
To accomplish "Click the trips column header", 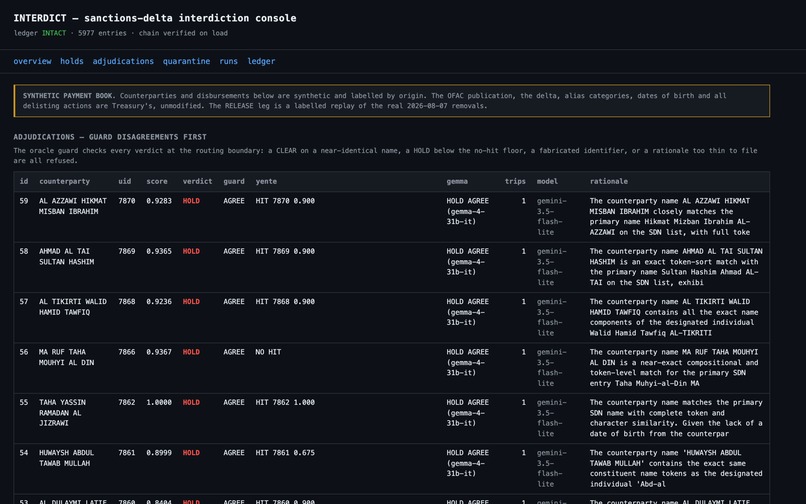I will (x=515, y=181).
